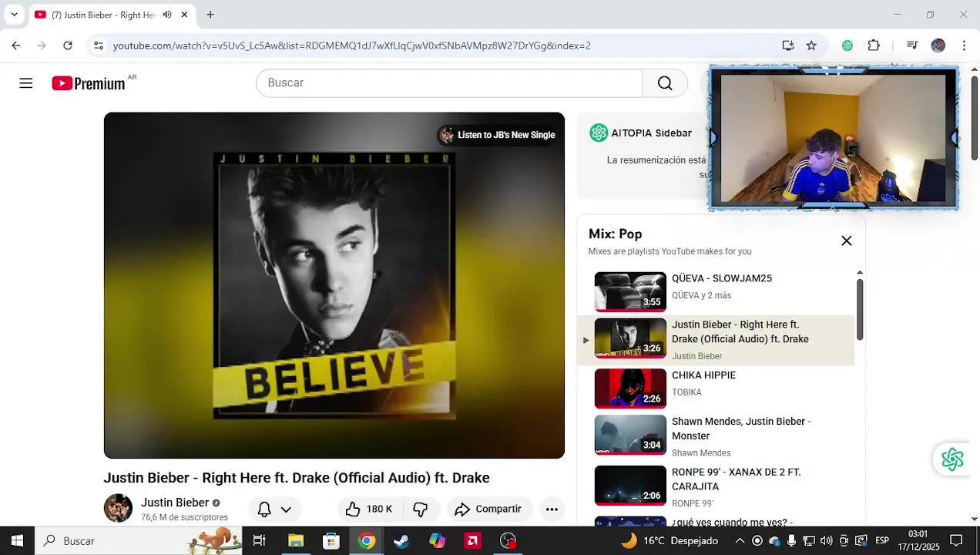Dislike the video with thumbs down
Screen dimensions: 980x555
(421, 509)
